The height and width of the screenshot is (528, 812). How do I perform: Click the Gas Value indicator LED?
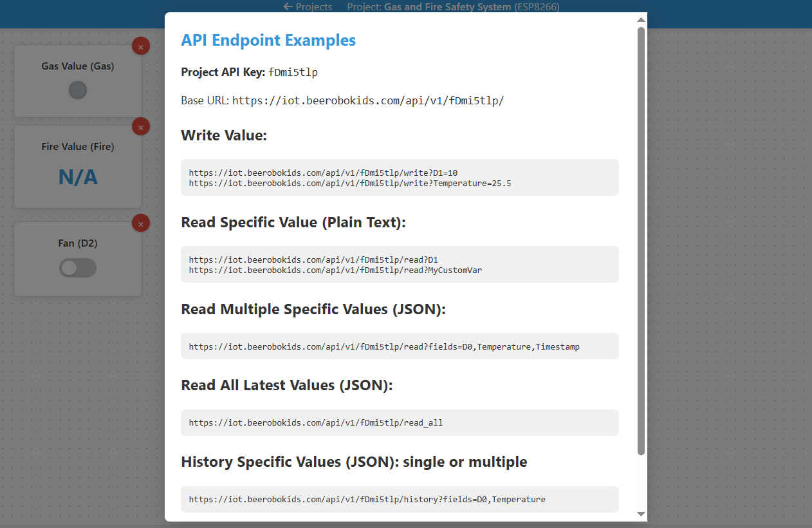78,90
